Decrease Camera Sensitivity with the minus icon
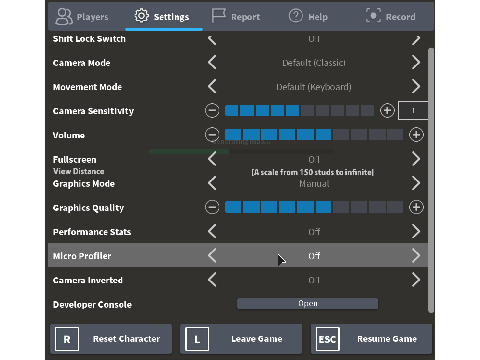Image resolution: width=480 pixels, height=360 pixels. pos(212,111)
